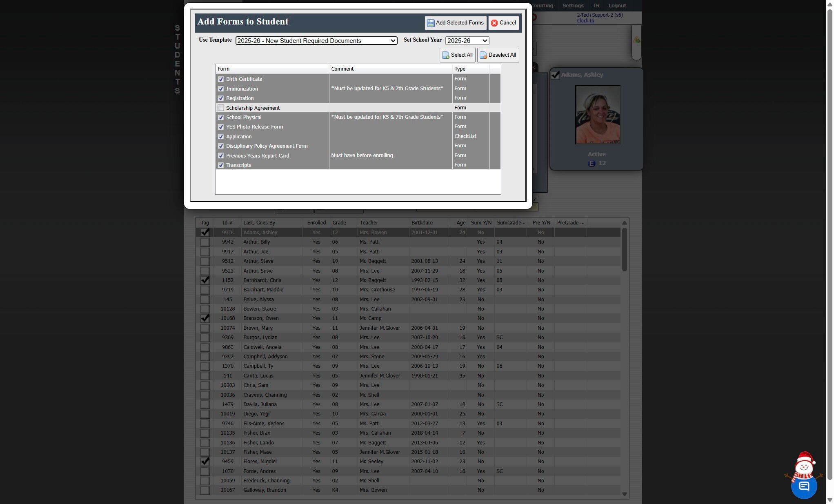Viewport: 834px width, 504px height.
Task: Click the Clock In link
Action: 585,21
